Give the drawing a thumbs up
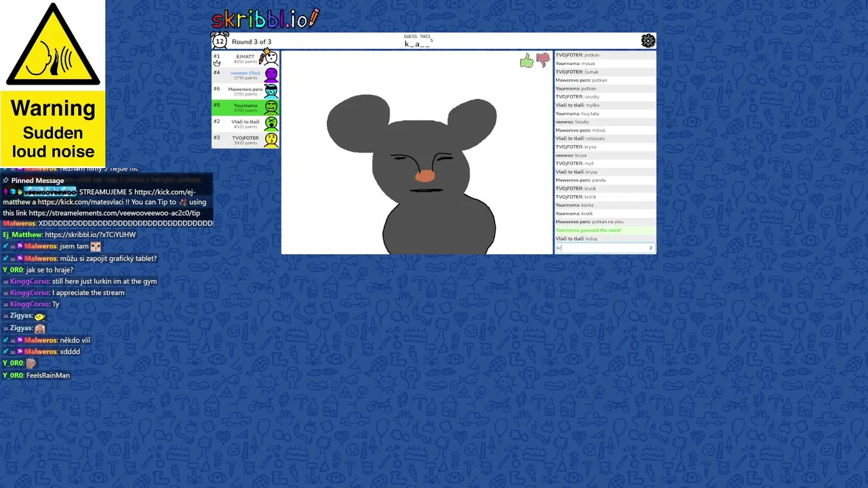Image resolution: width=868 pixels, height=488 pixels. pyautogui.click(x=527, y=62)
